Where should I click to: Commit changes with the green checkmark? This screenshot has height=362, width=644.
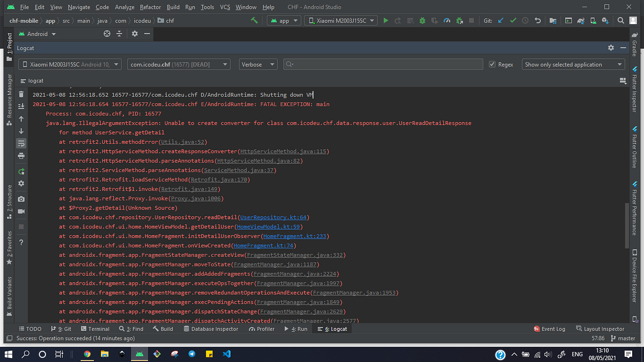[x=513, y=20]
